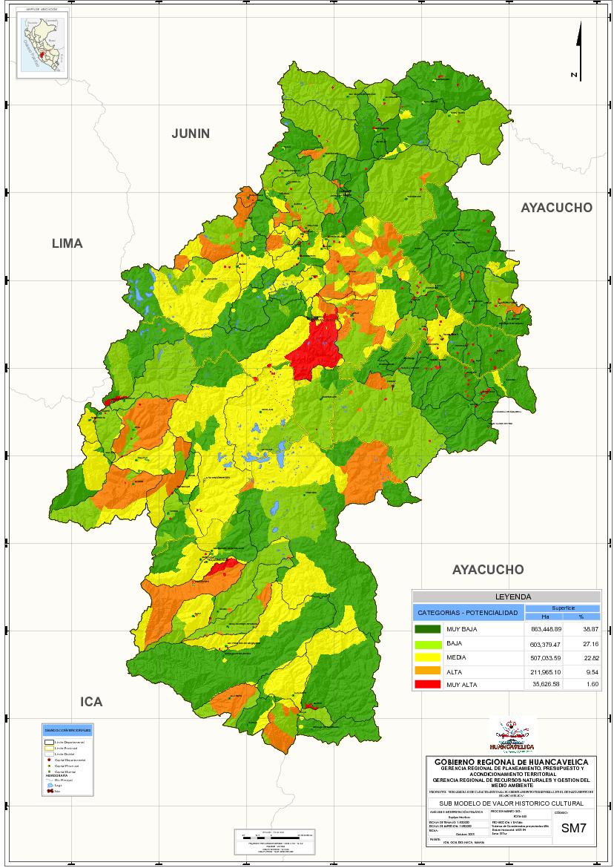Select the BAJA light green legend swatch

coord(428,643)
